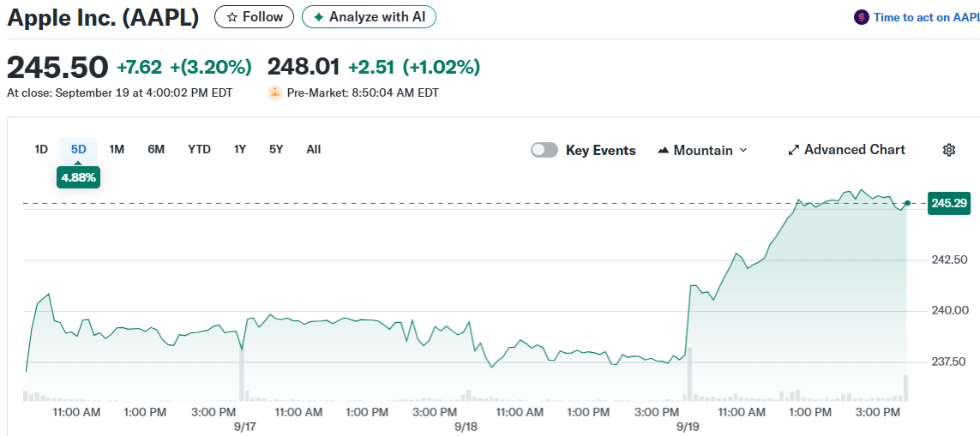980x436 pixels.
Task: Click the (+1.02%) pre-market percent
Action: [442, 67]
